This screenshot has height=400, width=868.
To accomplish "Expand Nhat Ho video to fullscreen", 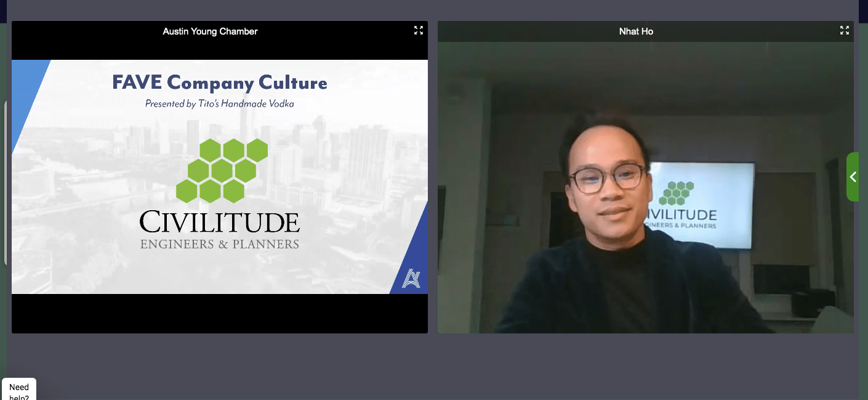I will pos(845,30).
